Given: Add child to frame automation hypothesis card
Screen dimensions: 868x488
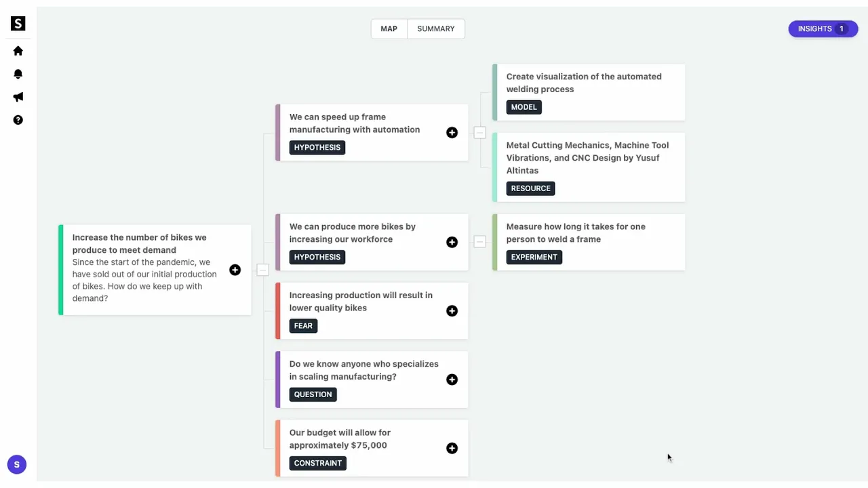Looking at the screenshot, I should (452, 133).
